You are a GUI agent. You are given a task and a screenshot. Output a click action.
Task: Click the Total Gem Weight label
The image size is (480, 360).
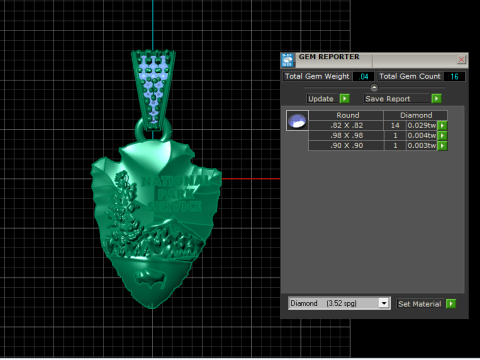click(317, 76)
